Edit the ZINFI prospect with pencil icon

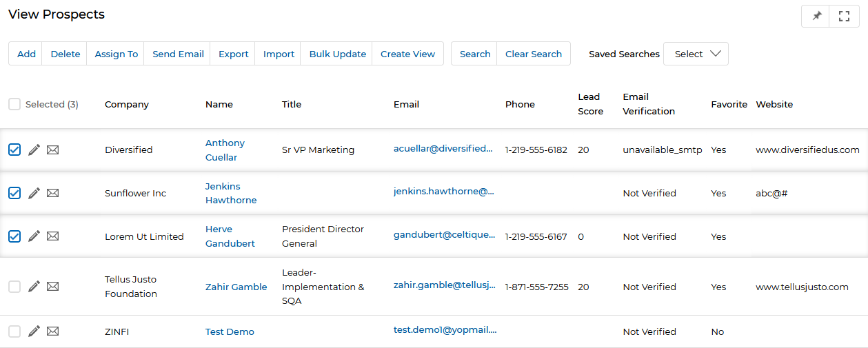pos(34,331)
